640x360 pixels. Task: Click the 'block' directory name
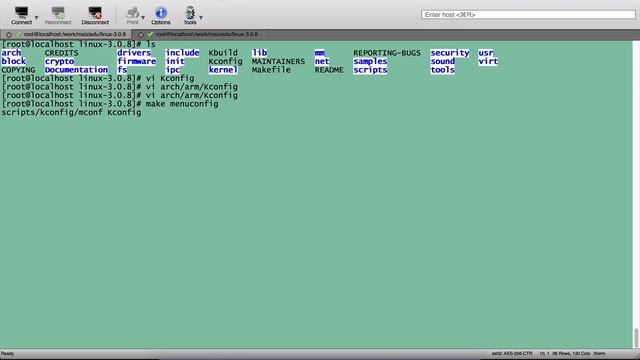click(x=13, y=61)
